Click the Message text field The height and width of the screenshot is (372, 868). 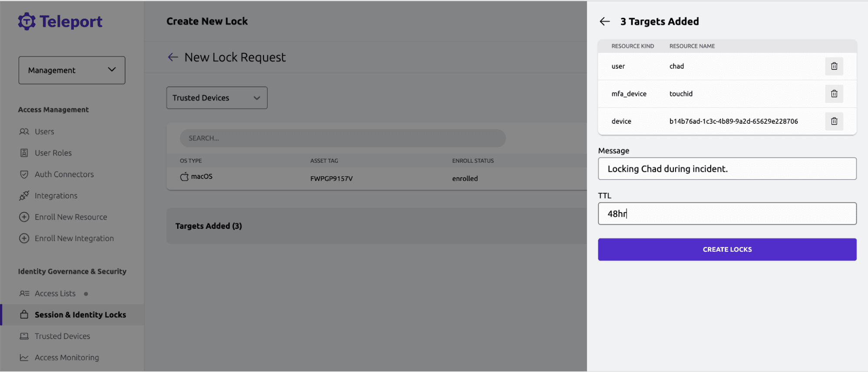(x=726, y=169)
